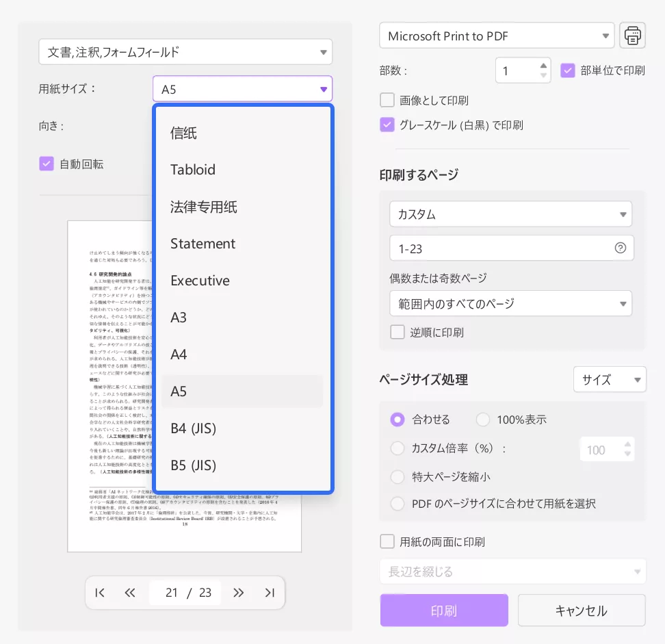Select the 100%表示 radio button
Viewport: 665px width, 644px height.
[483, 420]
